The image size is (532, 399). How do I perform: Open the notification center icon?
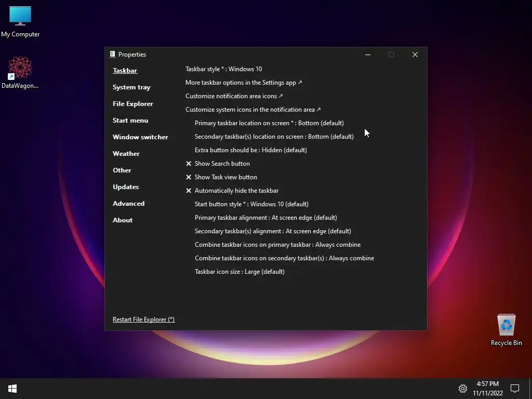515,389
